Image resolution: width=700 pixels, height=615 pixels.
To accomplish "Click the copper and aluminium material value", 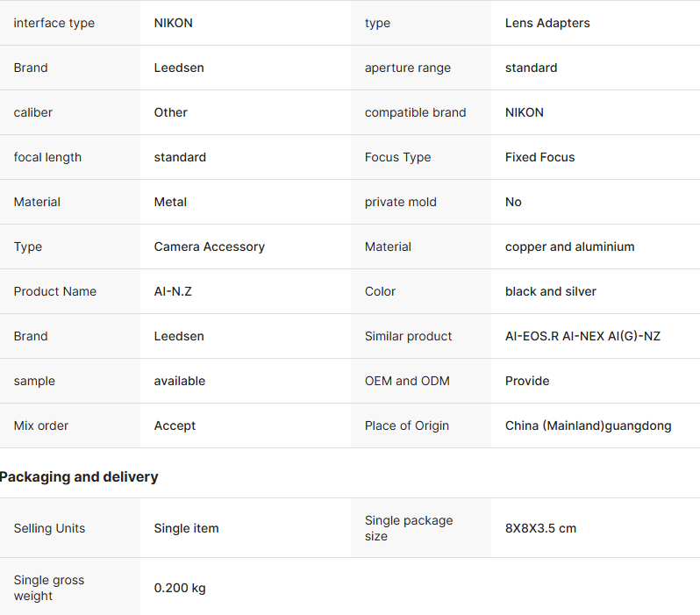I will tap(569, 247).
